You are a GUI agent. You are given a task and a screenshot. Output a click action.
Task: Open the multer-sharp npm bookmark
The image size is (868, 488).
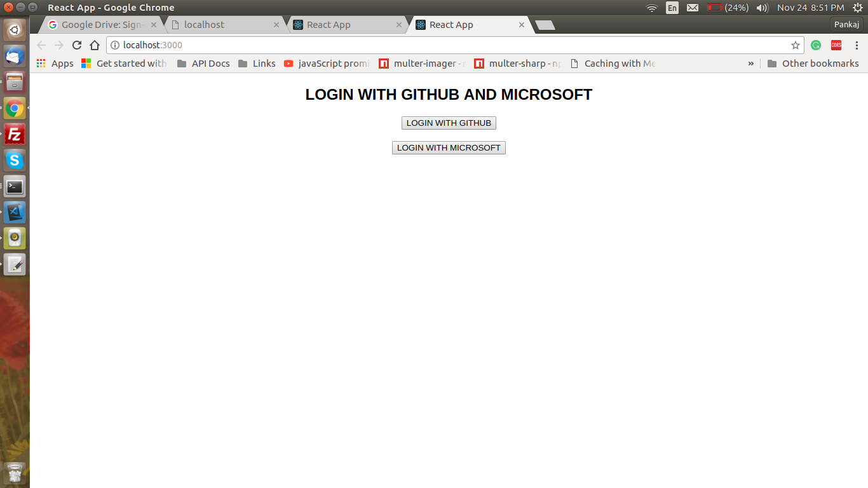(x=518, y=64)
